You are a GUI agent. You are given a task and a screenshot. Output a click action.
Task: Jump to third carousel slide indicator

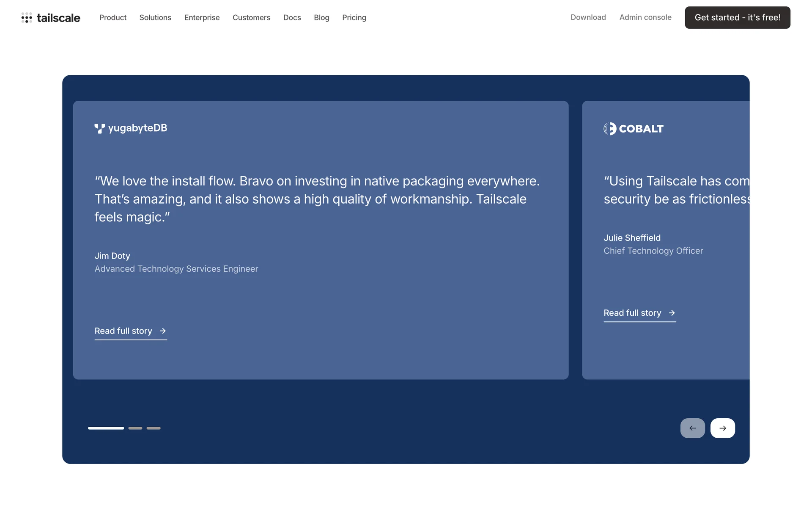tap(154, 428)
